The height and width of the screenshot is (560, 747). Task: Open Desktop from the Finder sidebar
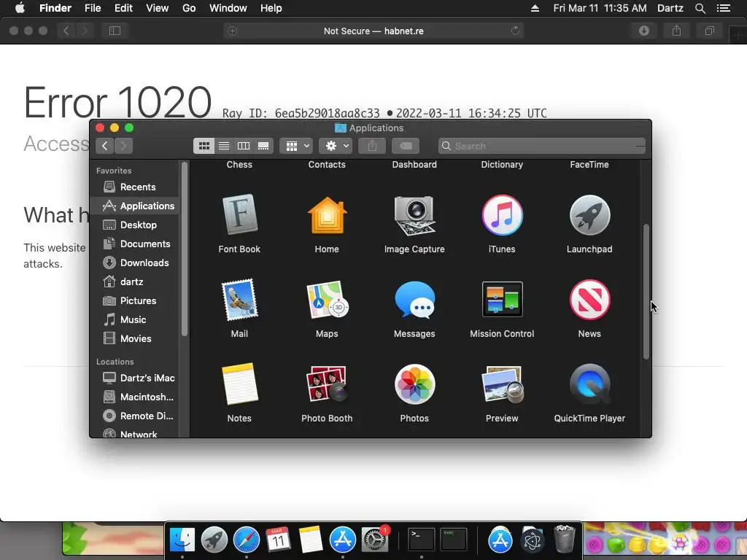coord(134,225)
